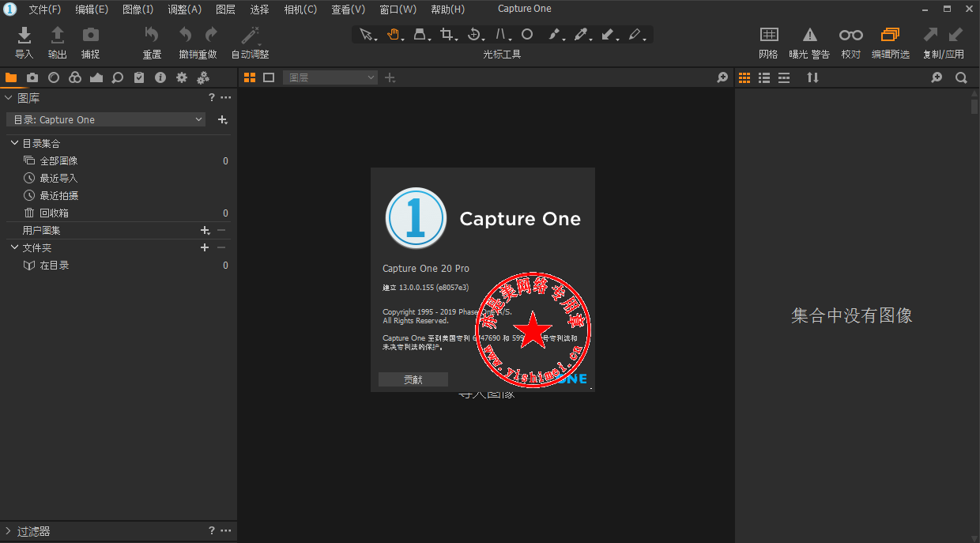This screenshot has height=543, width=980.
Task: Add a new User Collection (用户图集)
Action: click(205, 230)
